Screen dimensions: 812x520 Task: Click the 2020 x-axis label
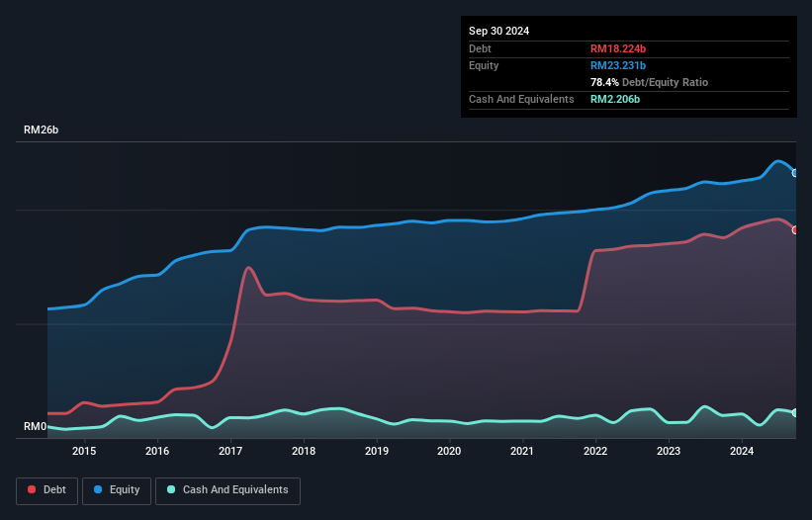(x=449, y=451)
